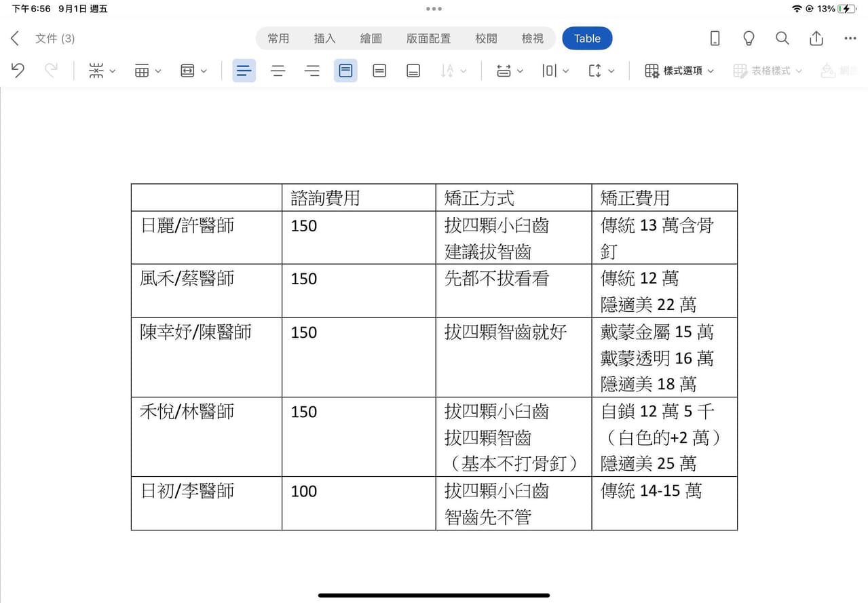
Task: Switch to the 版面配置 tab
Action: [x=428, y=39]
